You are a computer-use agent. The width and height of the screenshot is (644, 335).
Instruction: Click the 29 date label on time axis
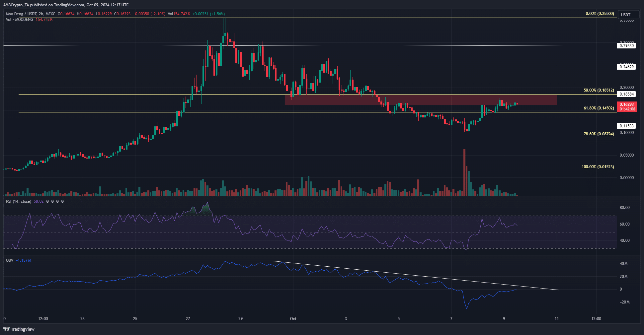click(241, 319)
